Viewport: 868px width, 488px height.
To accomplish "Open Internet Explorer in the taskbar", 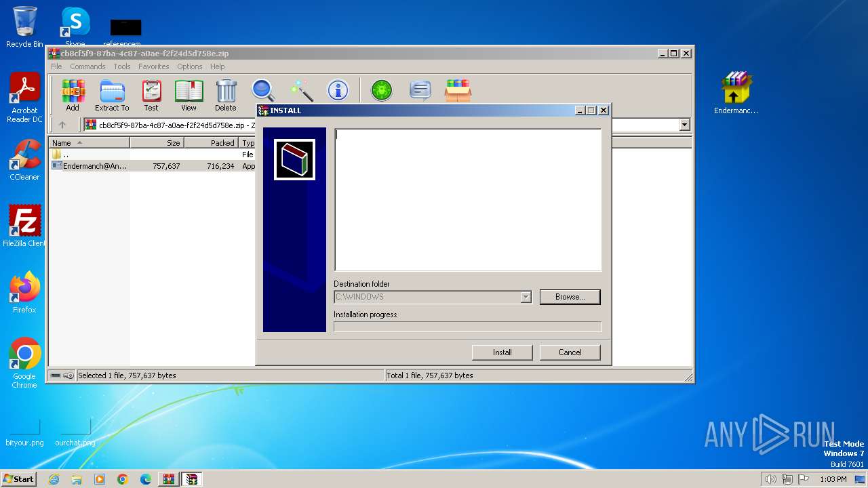I will (x=54, y=479).
